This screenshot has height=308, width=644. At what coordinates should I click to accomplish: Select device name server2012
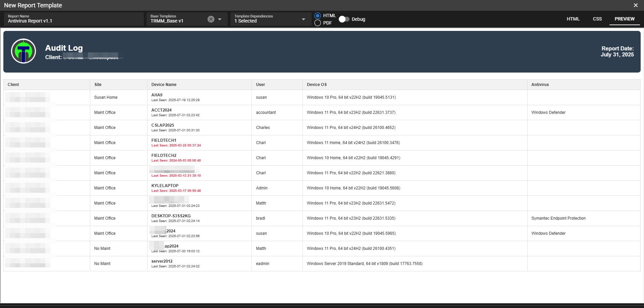(162, 261)
